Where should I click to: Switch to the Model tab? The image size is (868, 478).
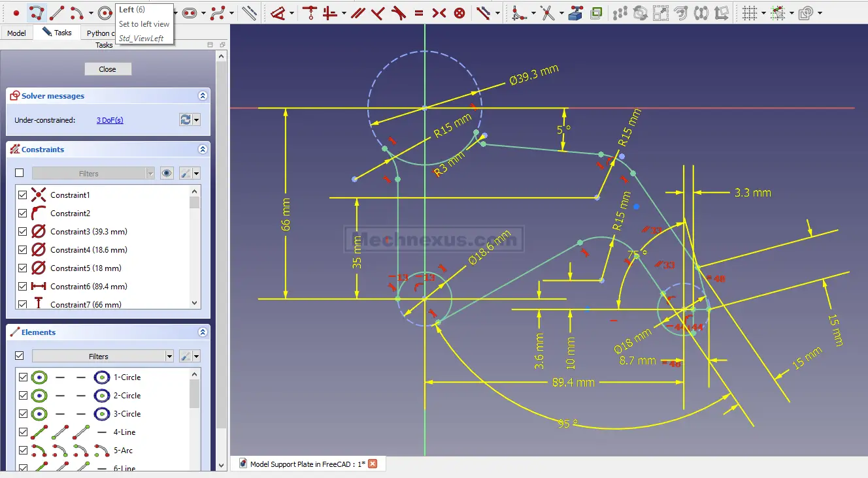(16, 33)
